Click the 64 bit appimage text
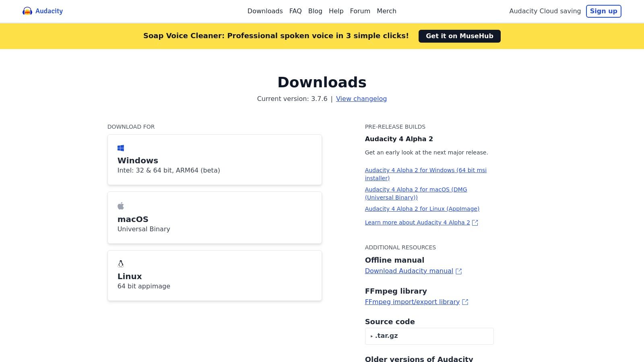Image resolution: width=644 pixels, height=362 pixels. click(x=144, y=286)
